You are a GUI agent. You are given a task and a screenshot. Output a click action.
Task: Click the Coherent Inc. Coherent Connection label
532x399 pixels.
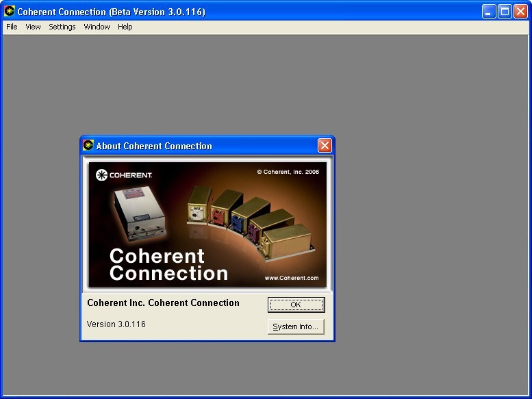[x=163, y=303]
